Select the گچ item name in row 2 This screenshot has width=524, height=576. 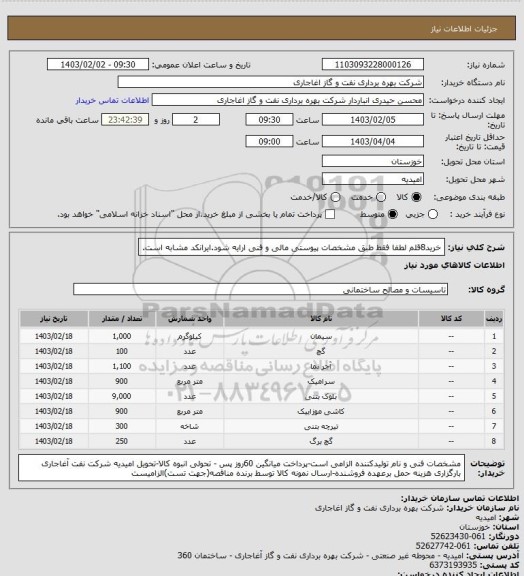(321, 351)
